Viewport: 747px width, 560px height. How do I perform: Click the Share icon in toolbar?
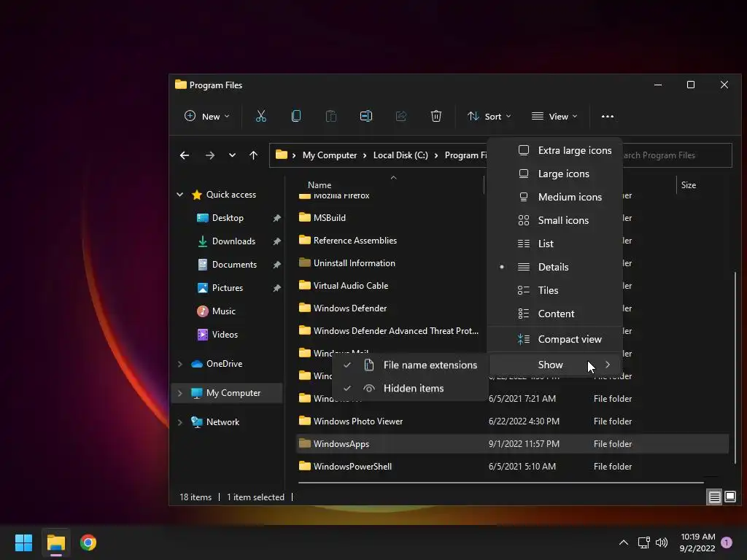[x=401, y=116]
